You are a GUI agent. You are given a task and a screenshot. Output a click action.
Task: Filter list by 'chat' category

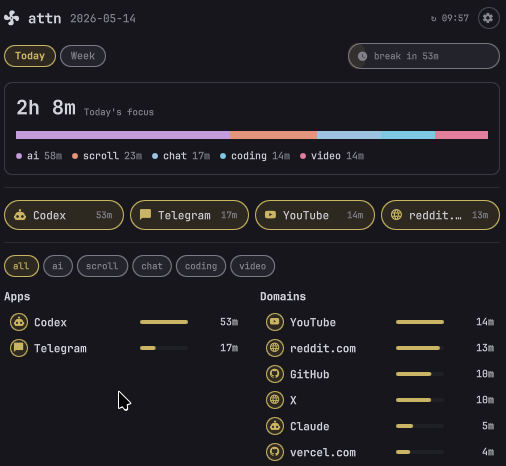[152, 266]
